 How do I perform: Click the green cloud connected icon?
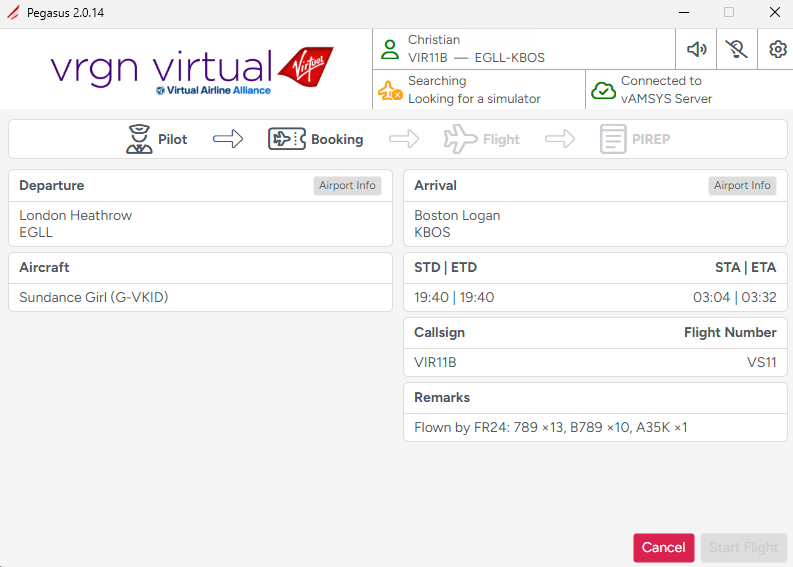[x=603, y=91]
